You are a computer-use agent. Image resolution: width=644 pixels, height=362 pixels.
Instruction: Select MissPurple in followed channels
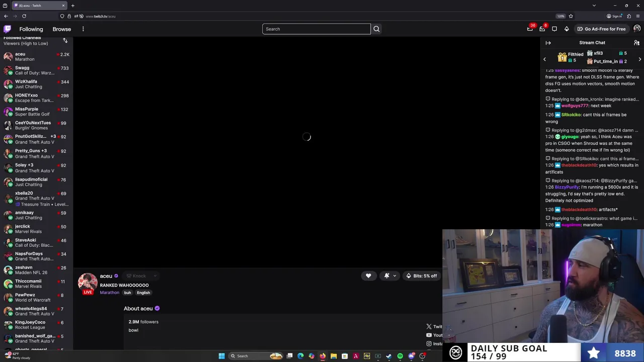click(x=36, y=112)
